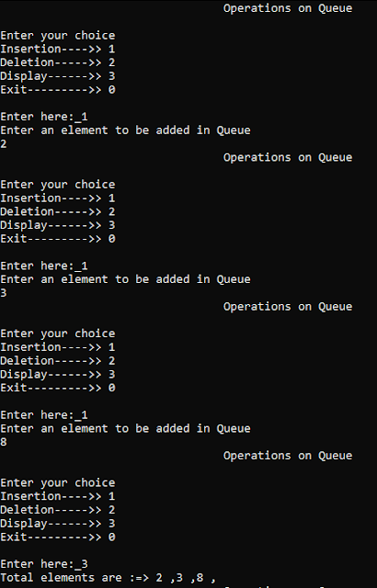Click the entered value 8 on its own line
This screenshot has height=588, width=377.
(4, 442)
